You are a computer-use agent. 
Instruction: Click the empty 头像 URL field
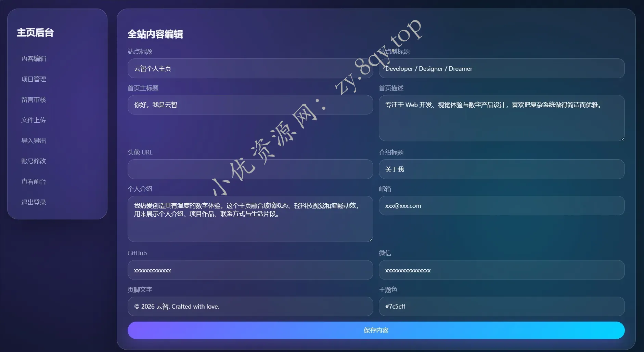(x=250, y=169)
